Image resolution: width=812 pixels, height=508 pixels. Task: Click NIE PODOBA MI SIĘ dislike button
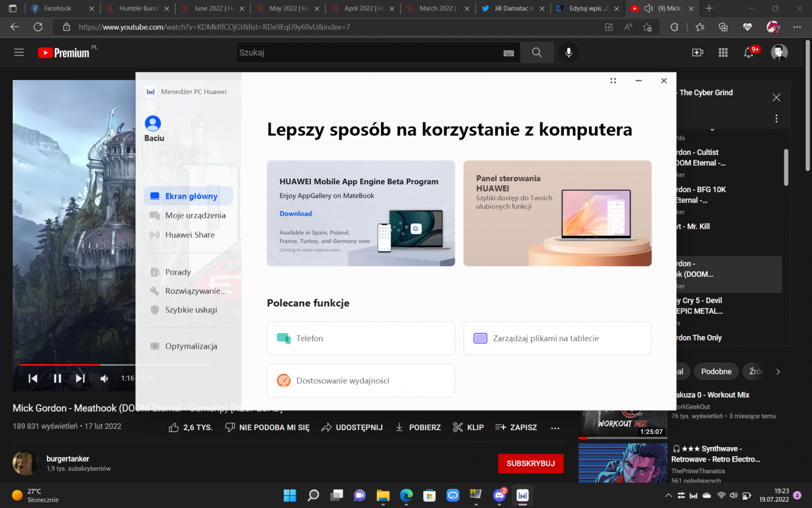267,427
